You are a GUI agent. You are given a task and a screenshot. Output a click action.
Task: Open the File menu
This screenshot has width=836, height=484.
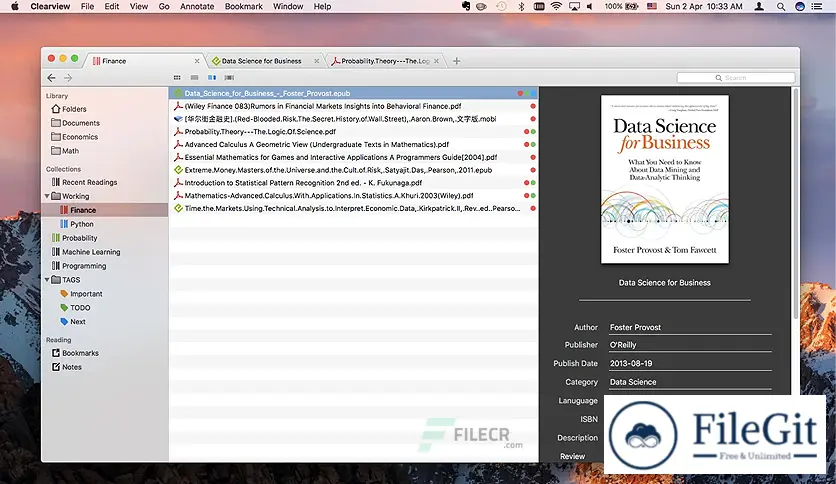87,6
